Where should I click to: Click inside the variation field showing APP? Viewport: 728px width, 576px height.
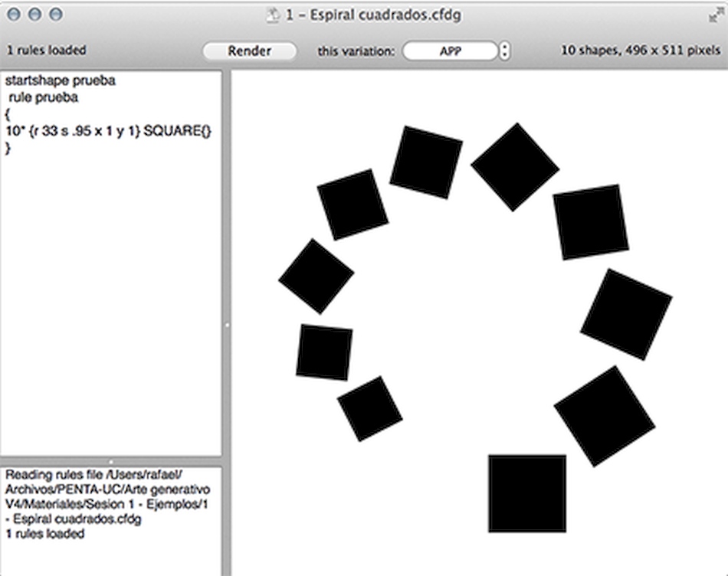[x=449, y=51]
